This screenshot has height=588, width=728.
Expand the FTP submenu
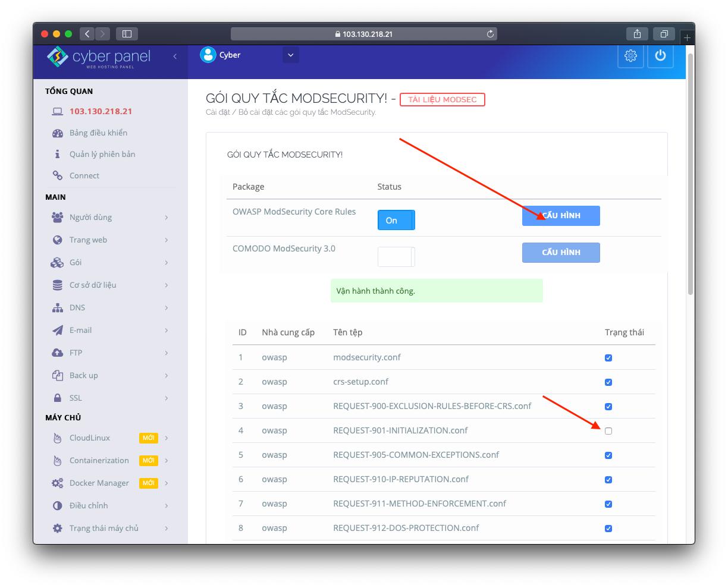[x=167, y=353]
